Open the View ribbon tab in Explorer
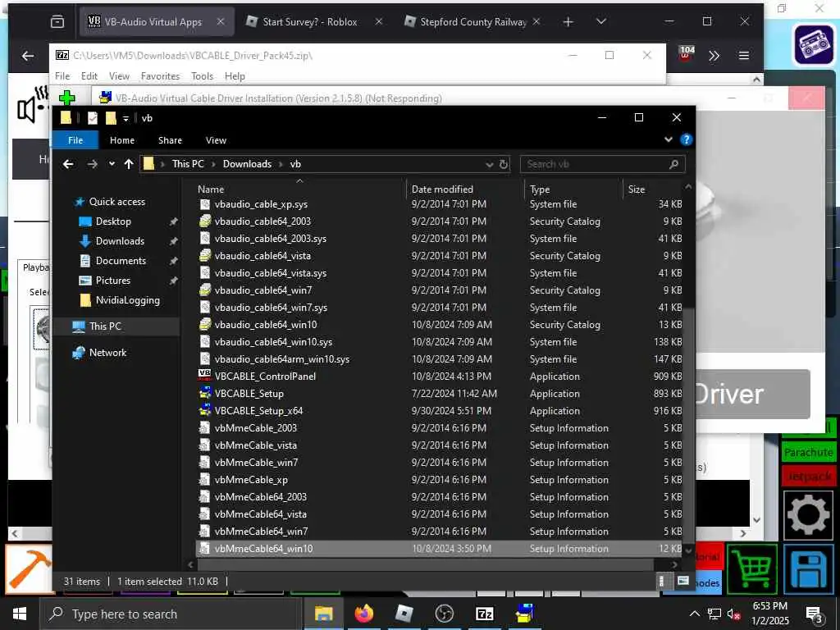The image size is (840, 630). point(216,140)
